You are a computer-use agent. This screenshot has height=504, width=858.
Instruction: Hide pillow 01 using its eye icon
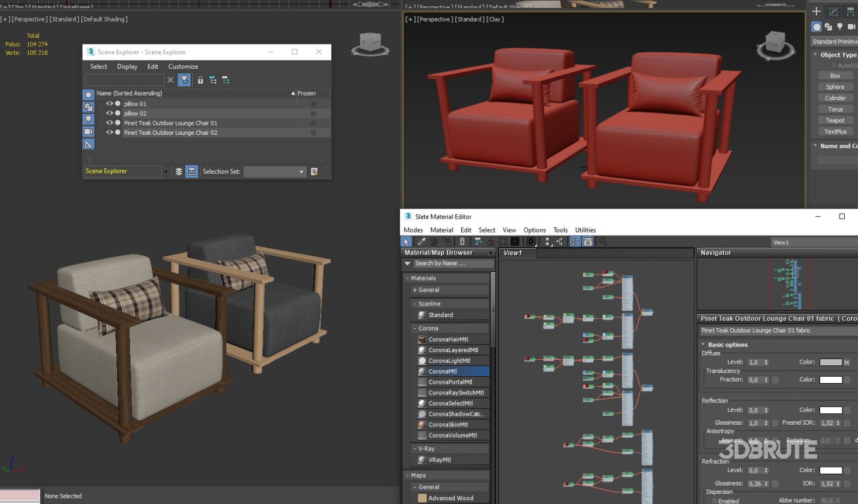point(110,104)
